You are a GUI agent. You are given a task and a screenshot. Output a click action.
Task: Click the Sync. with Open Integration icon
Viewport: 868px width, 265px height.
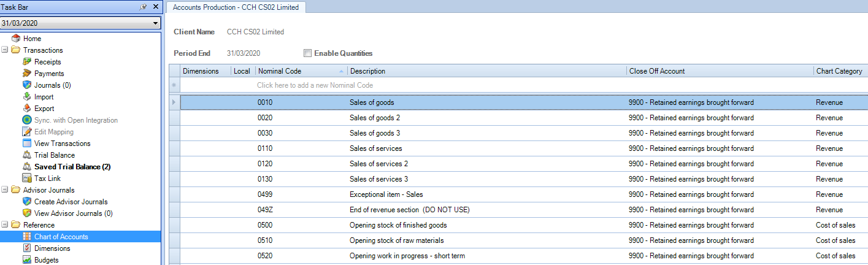pos(27,120)
